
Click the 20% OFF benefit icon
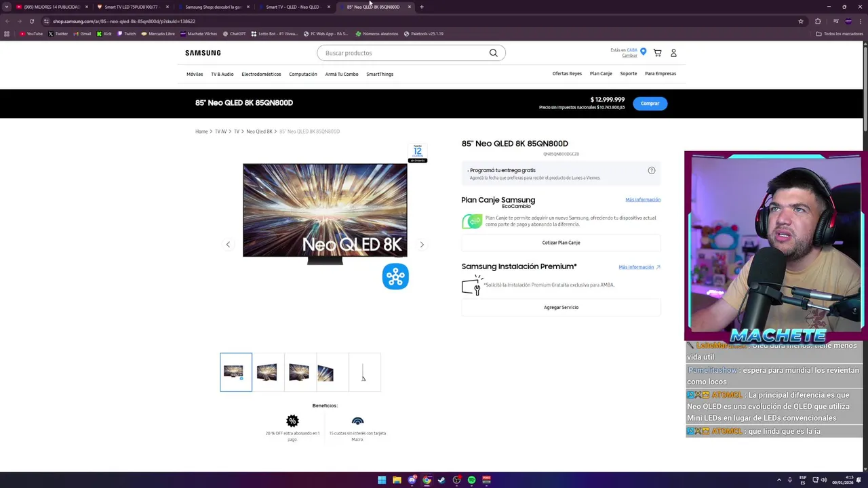pos(292,421)
